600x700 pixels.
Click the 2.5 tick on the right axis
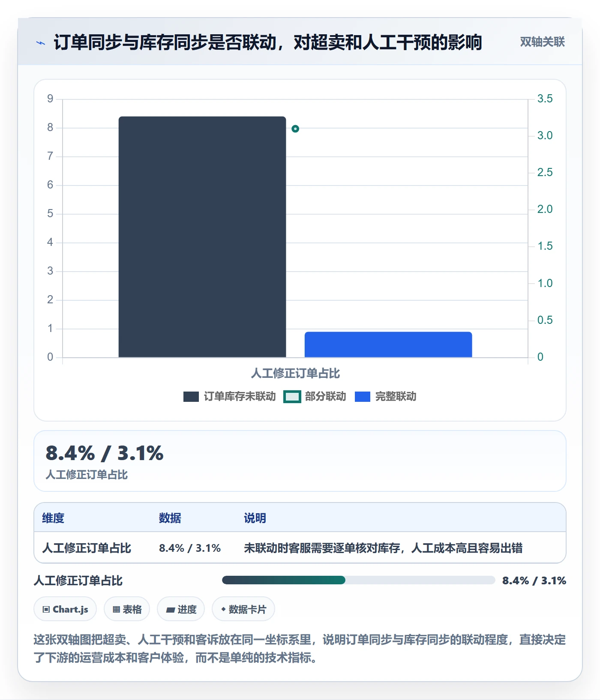(545, 172)
